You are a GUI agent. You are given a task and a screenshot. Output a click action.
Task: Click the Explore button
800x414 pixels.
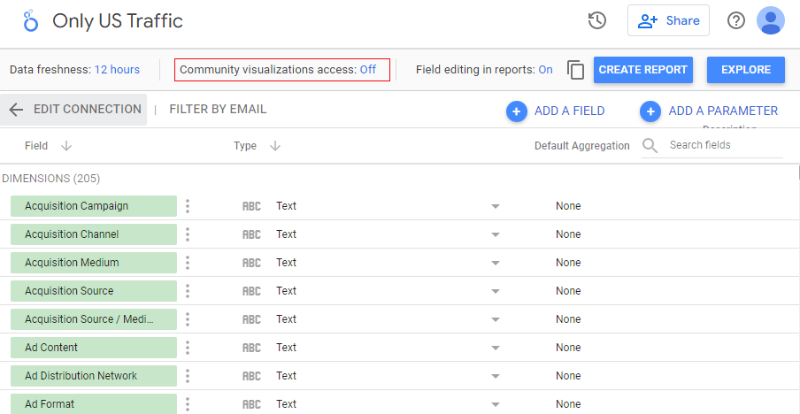[x=745, y=70]
